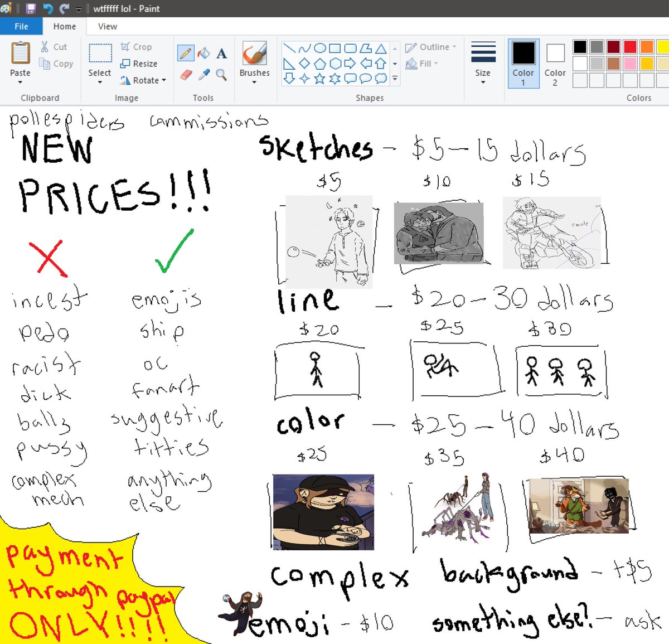Screen dimensions: 669x644
Task: Click the Cut scissors icon
Action: pos(45,47)
